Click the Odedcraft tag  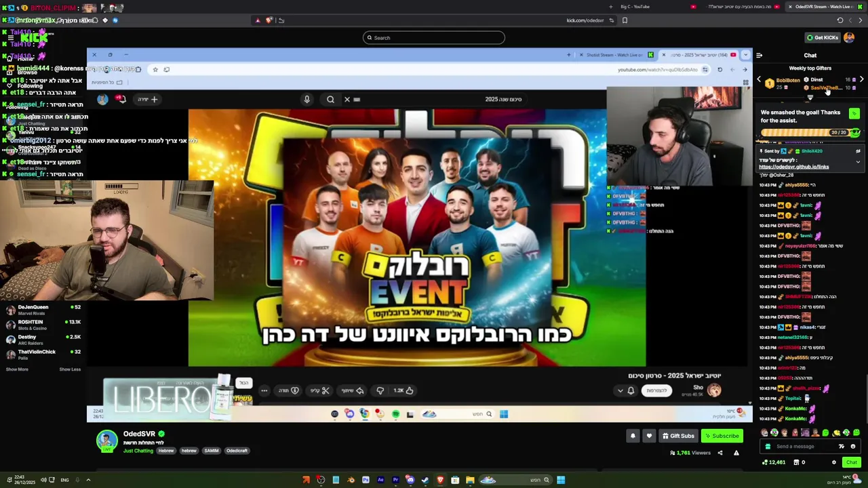pos(237,451)
